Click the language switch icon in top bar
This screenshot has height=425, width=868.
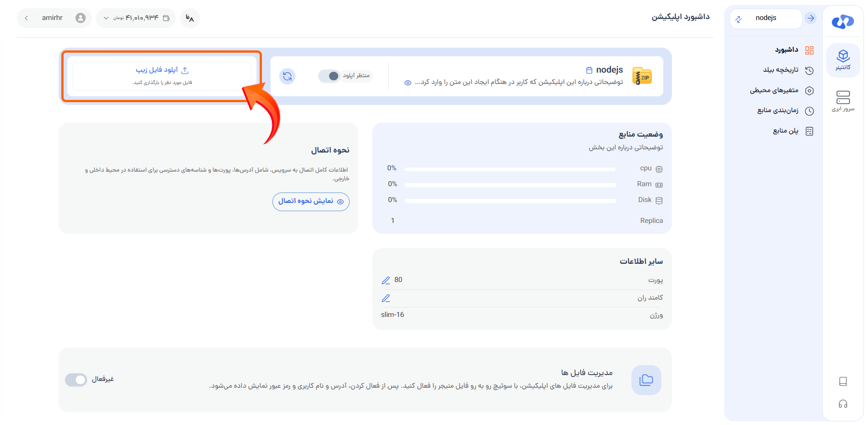click(x=190, y=18)
